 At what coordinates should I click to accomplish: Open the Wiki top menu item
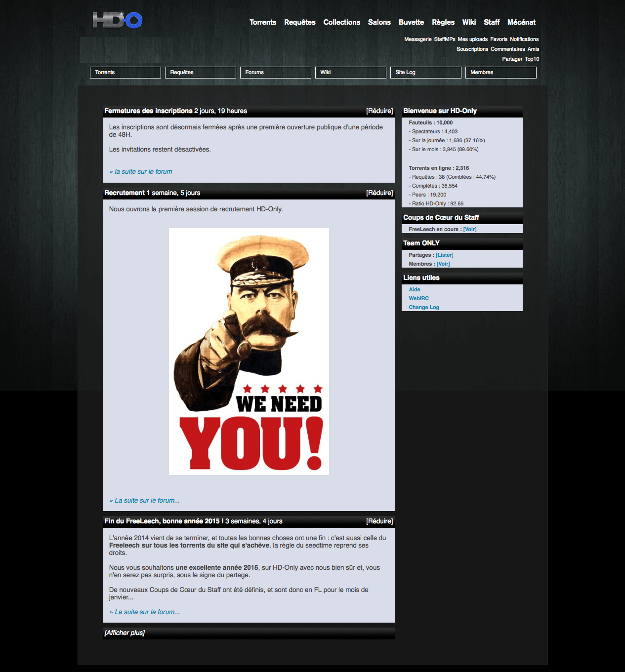469,22
